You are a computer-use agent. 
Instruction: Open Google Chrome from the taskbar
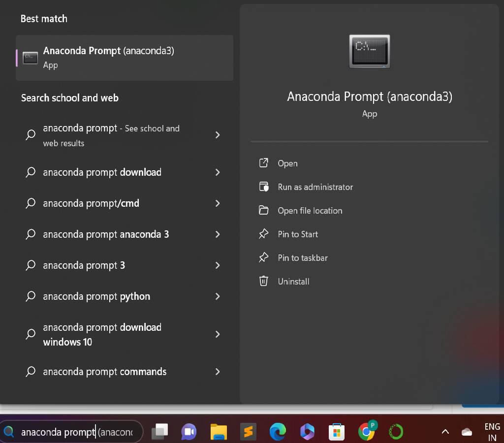tap(366, 432)
